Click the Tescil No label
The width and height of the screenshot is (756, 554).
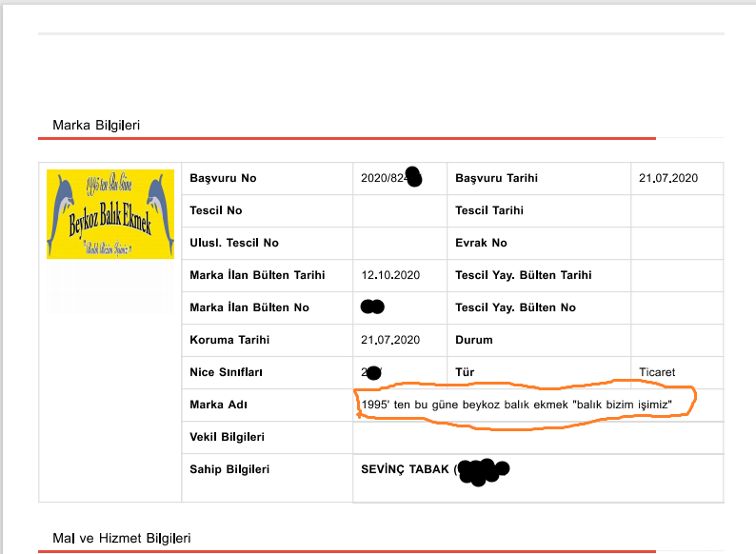coord(216,210)
